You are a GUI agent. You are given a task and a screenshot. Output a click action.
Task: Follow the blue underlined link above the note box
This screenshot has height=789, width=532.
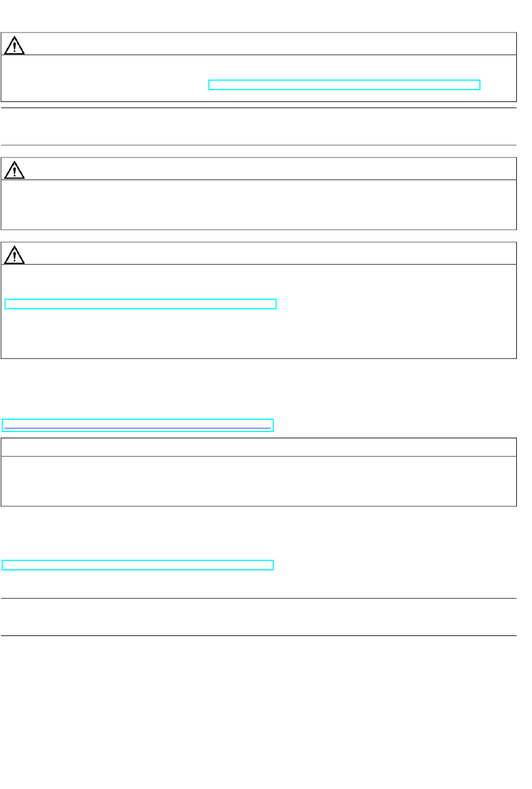click(138, 425)
